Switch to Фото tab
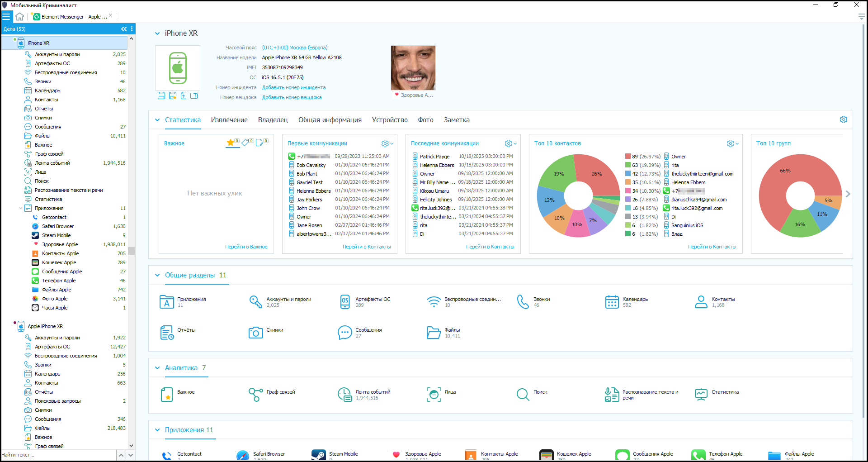Screen dimensions: 868x462 click(x=425, y=120)
